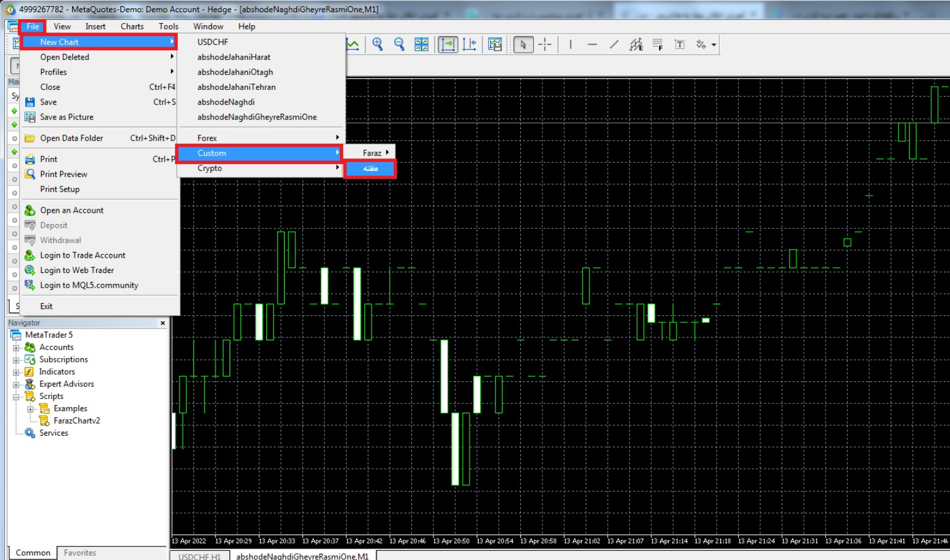Open the Charts menu

[x=132, y=26]
